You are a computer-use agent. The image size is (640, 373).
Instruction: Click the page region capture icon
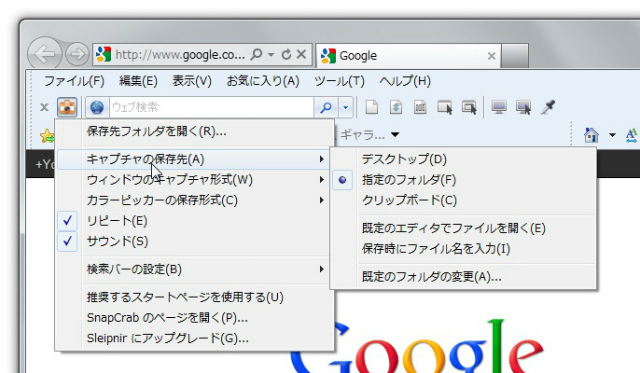[420, 107]
